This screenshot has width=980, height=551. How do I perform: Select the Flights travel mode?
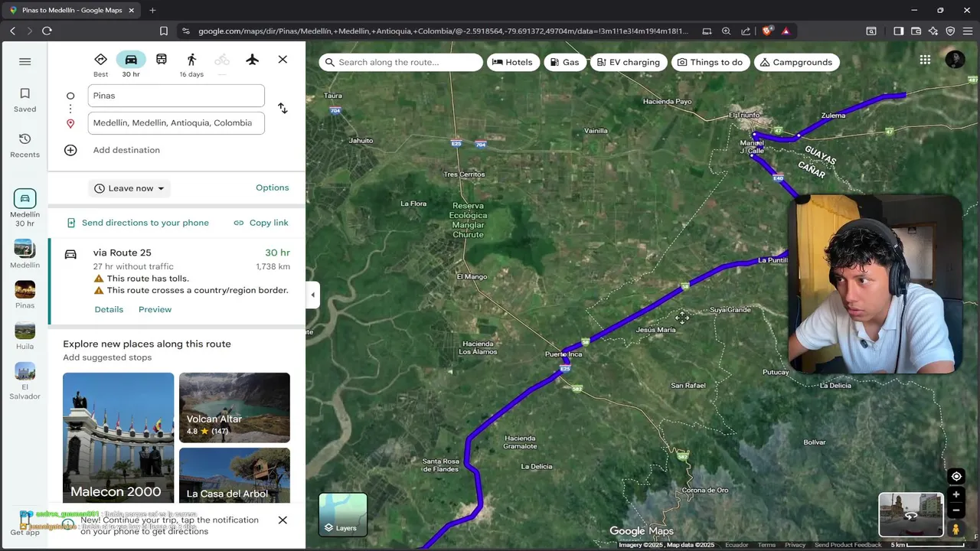(253, 60)
